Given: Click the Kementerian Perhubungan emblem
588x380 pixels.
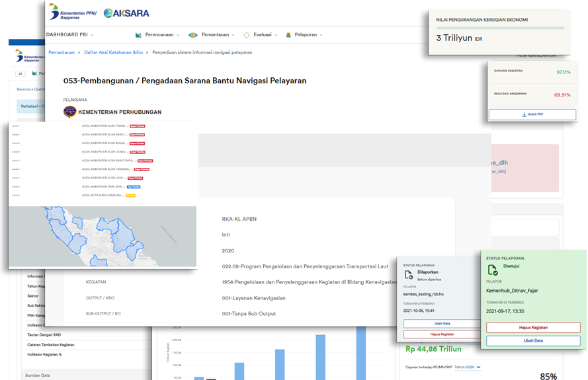Looking at the screenshot, I should pyautogui.click(x=69, y=112).
